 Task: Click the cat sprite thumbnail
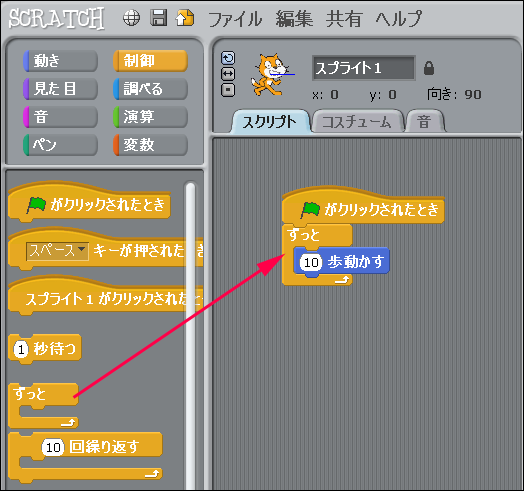pos(270,75)
